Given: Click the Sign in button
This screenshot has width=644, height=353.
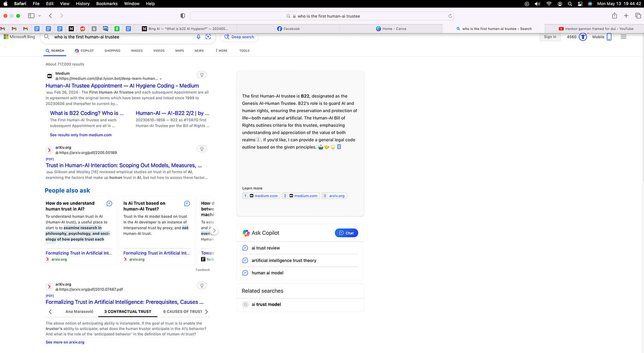Looking at the screenshot, I should pos(550,37).
